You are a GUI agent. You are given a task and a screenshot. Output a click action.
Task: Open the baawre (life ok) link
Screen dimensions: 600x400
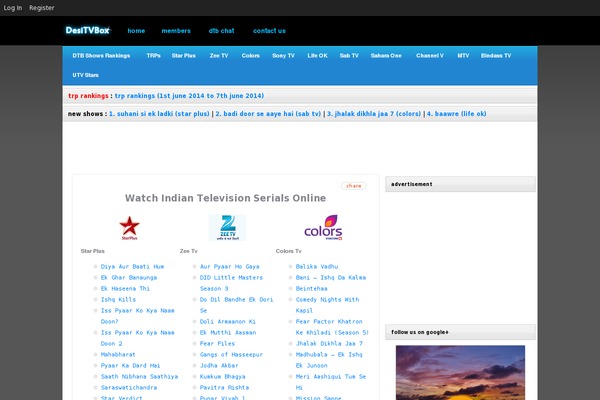click(457, 114)
